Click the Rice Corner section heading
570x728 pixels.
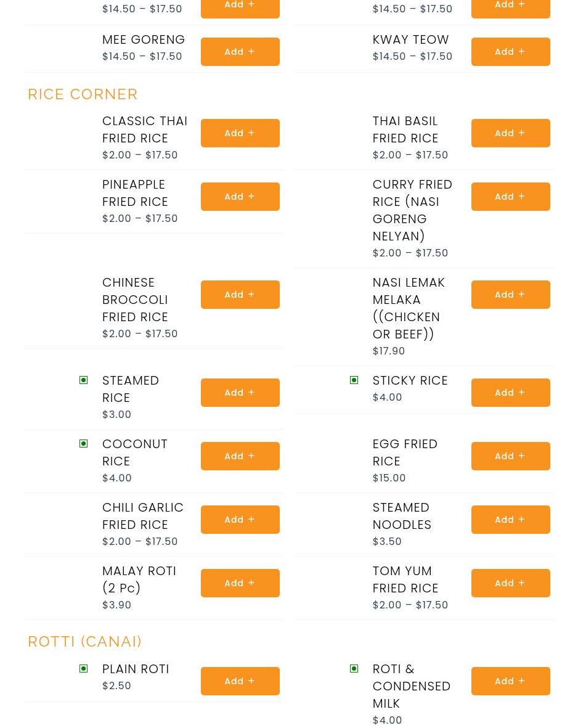pos(83,94)
